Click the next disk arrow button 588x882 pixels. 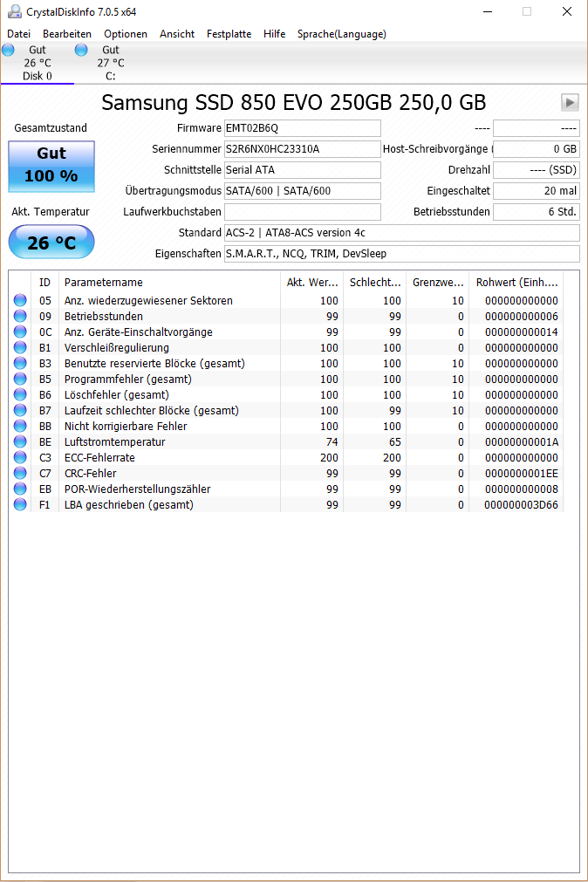(x=570, y=102)
